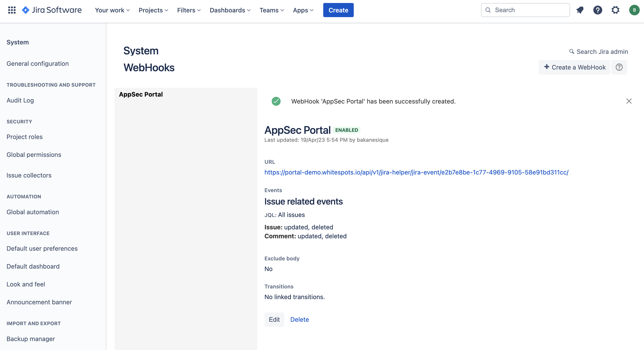Select Audit Log in sidebar
This screenshot has width=644, height=350.
tap(20, 100)
